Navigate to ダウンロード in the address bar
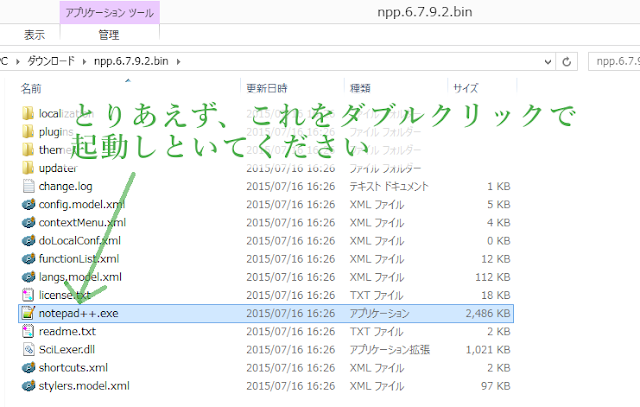 click(x=51, y=61)
